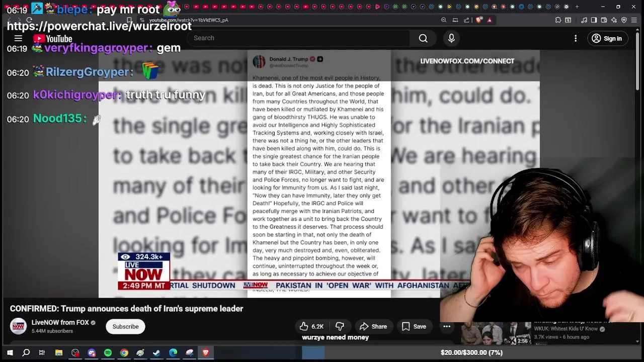Open more actions ellipsis under the video
644x362 pixels.
click(x=446, y=326)
